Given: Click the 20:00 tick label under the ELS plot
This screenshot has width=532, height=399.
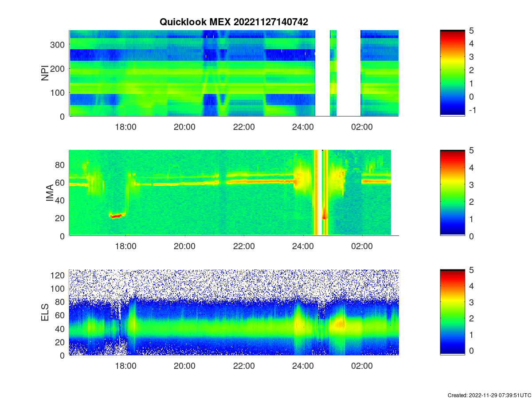Looking at the screenshot, I should (184, 366).
